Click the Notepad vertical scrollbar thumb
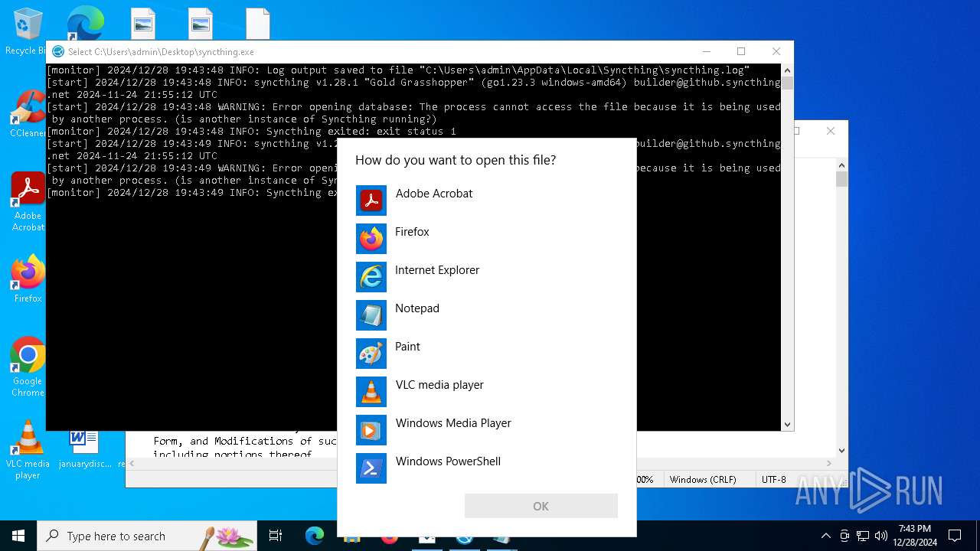Viewport: 980px width, 551px height. point(841,179)
